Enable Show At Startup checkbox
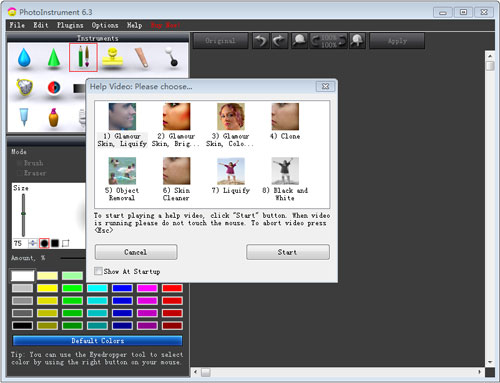The image size is (500, 383). tap(98, 271)
